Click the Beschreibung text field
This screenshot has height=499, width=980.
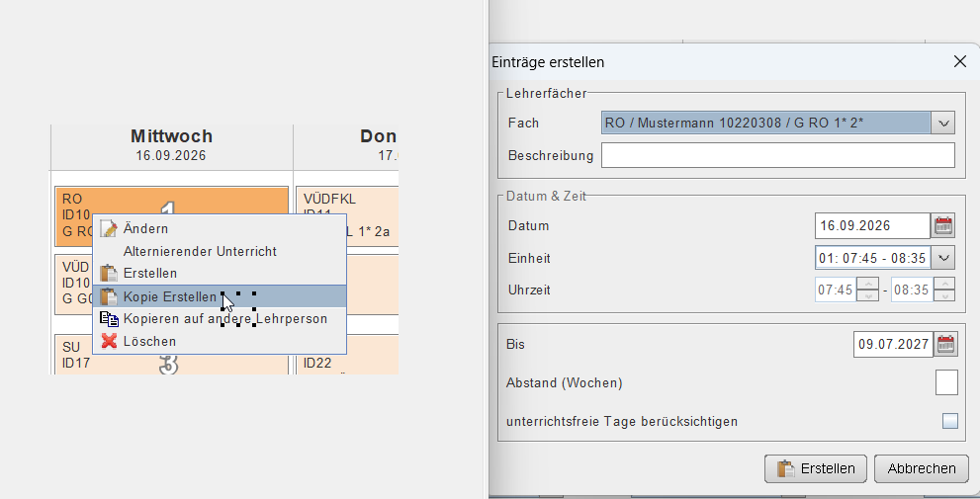tap(778, 155)
